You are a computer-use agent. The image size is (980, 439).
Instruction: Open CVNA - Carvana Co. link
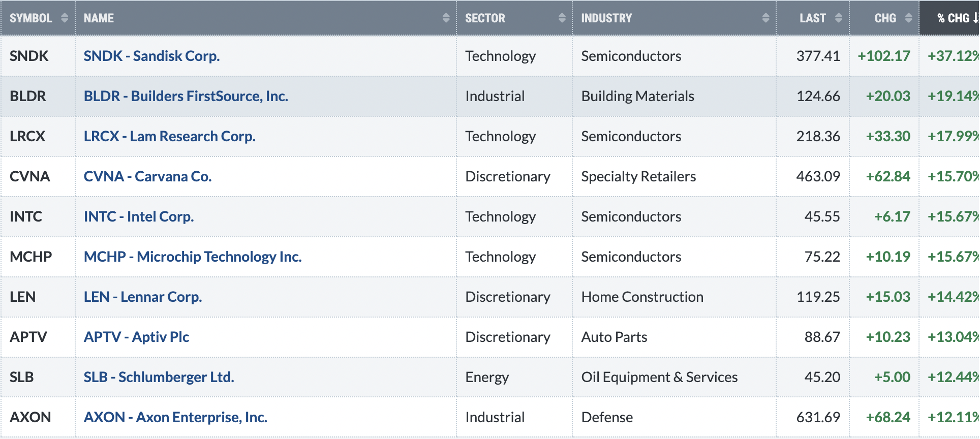148,176
